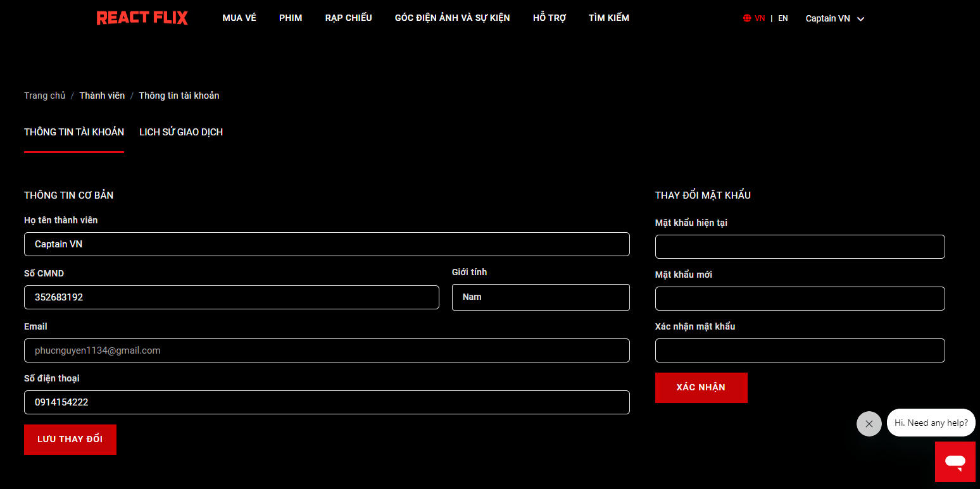The image size is (980, 489).
Task: Open the chat widget bubble
Action: (x=955, y=462)
